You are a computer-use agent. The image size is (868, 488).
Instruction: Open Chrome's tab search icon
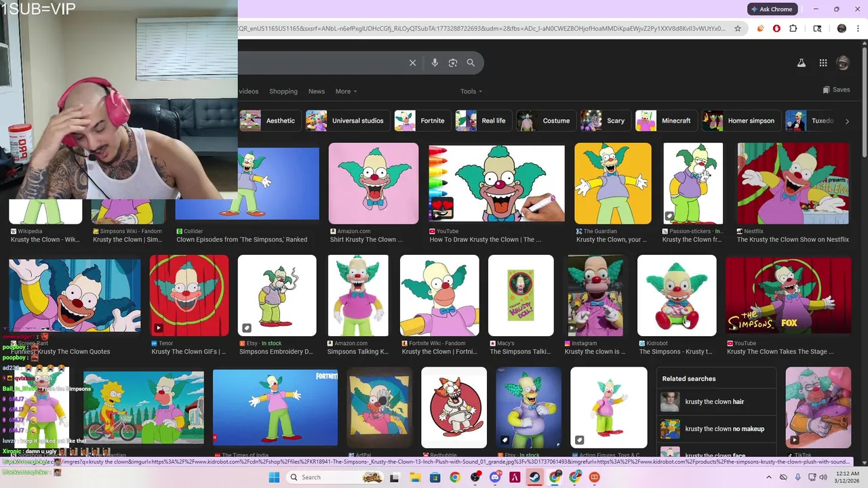coord(817,28)
